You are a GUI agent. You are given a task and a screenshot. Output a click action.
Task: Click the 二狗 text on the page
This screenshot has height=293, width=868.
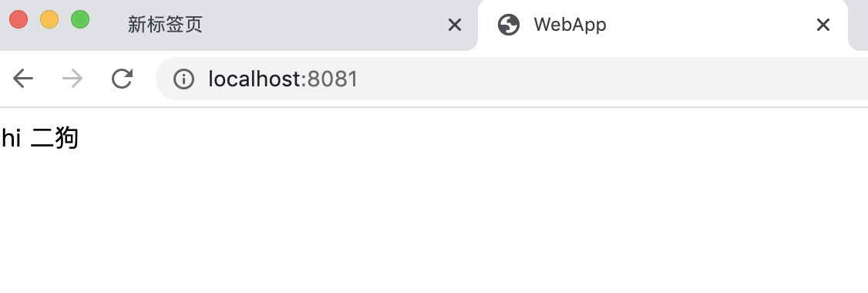[x=54, y=139]
